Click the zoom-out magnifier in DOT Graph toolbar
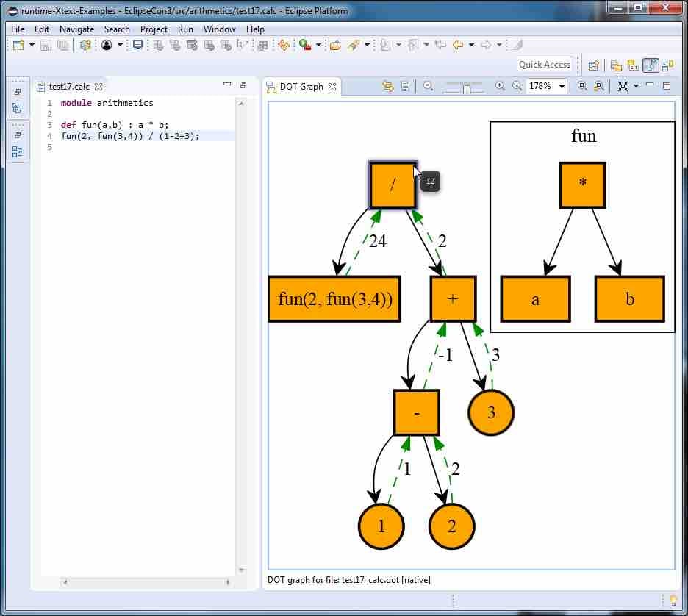 pos(428,86)
